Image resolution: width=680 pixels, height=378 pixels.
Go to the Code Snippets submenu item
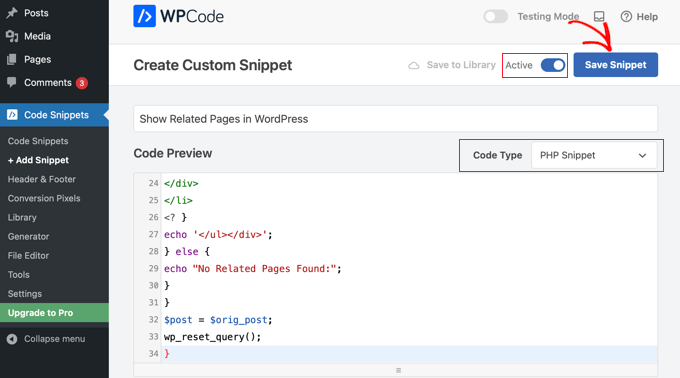pyautogui.click(x=38, y=141)
